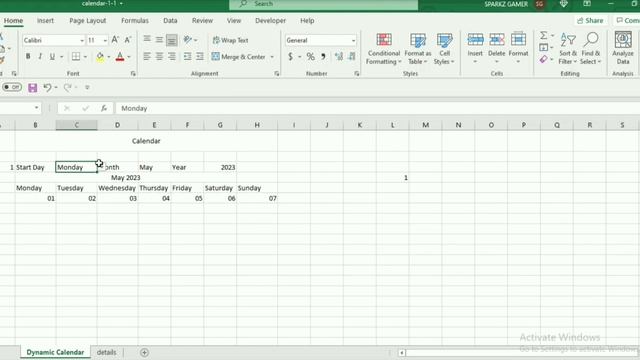This screenshot has height=360, width=640.
Task: Apply percent style
Action: [x=311, y=56]
